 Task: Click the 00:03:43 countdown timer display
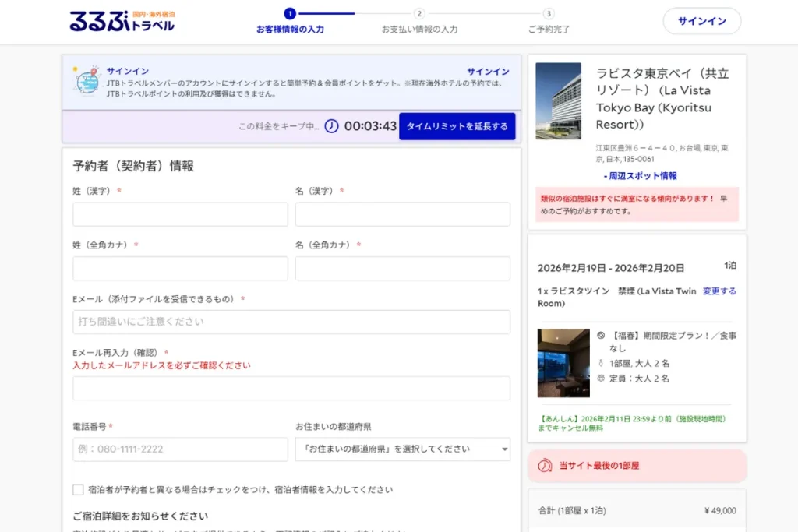(x=369, y=125)
